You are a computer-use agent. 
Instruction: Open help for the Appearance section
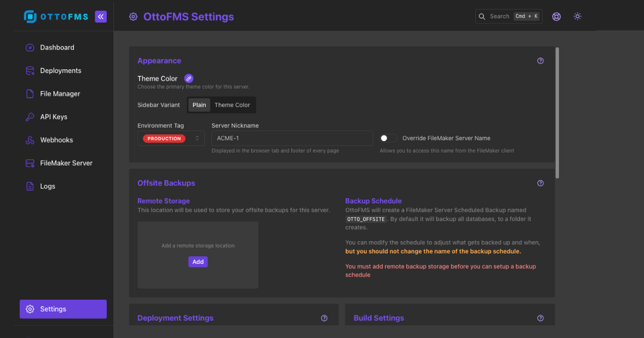coord(540,61)
